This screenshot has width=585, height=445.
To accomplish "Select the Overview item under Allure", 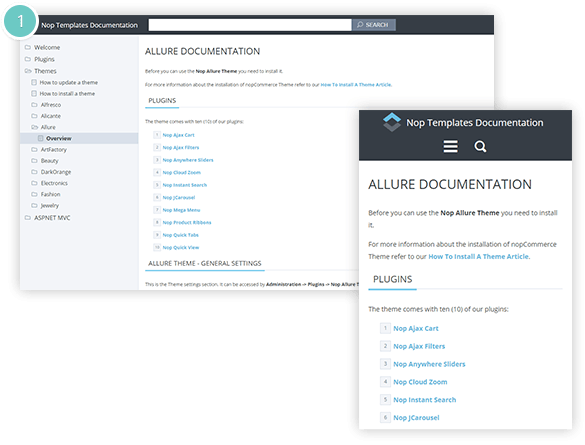I will point(59,138).
